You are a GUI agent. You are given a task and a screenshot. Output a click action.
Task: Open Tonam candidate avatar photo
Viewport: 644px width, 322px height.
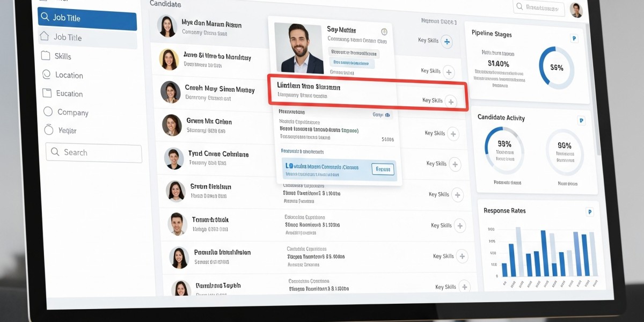click(x=177, y=224)
